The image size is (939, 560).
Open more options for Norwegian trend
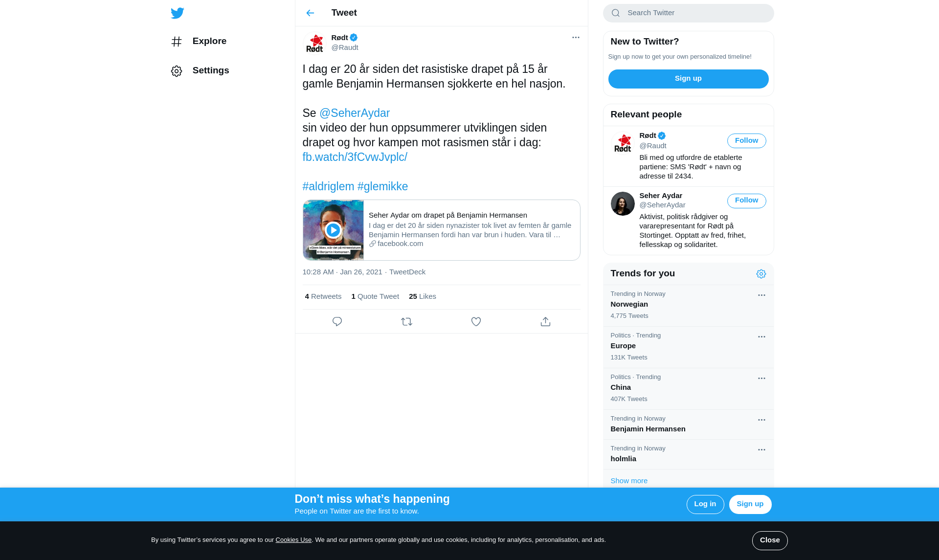[761, 295]
